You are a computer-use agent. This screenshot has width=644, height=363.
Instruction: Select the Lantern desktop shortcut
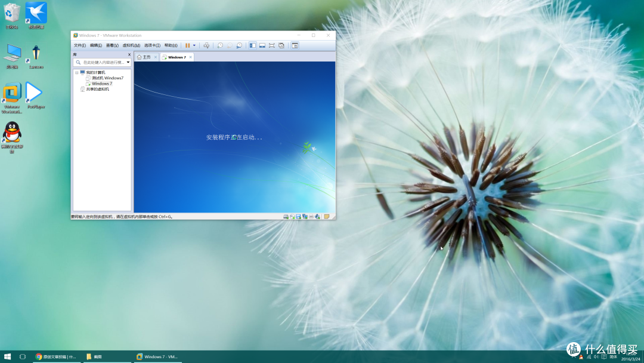[36, 56]
